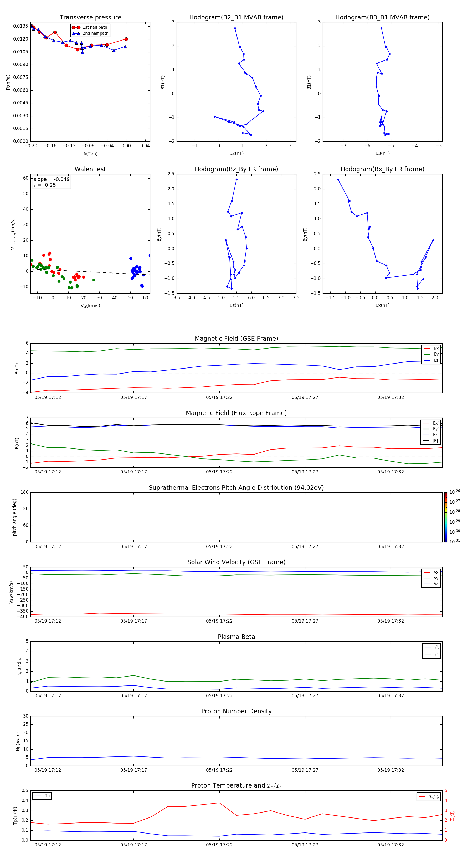Click the 'B3(nT)' x-axis label
This screenshot has height=868, width=473.
(x=382, y=153)
